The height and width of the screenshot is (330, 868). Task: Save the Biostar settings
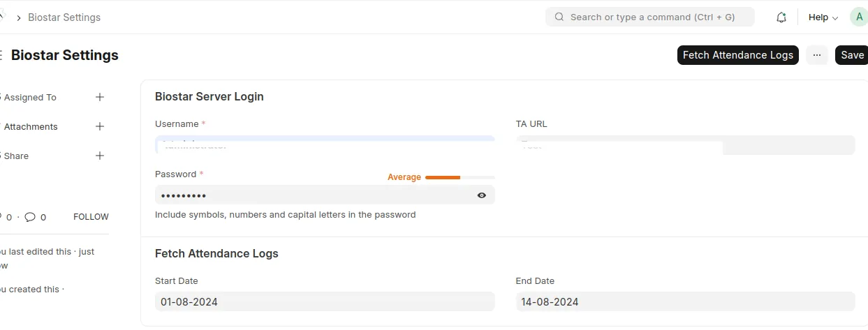pyautogui.click(x=852, y=55)
